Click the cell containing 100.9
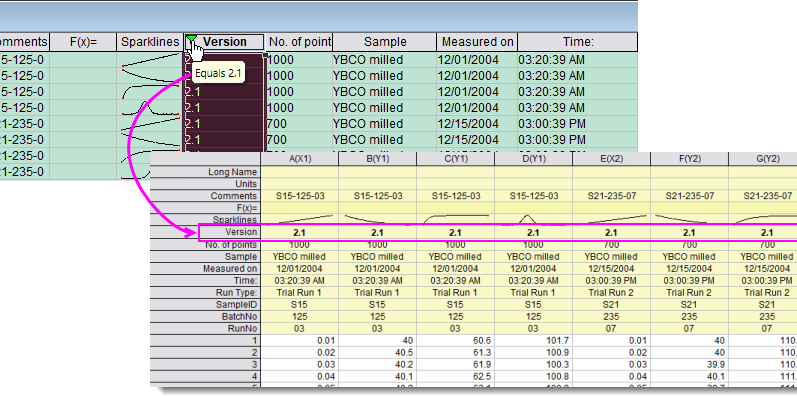This screenshot has width=797, height=396. (533, 353)
